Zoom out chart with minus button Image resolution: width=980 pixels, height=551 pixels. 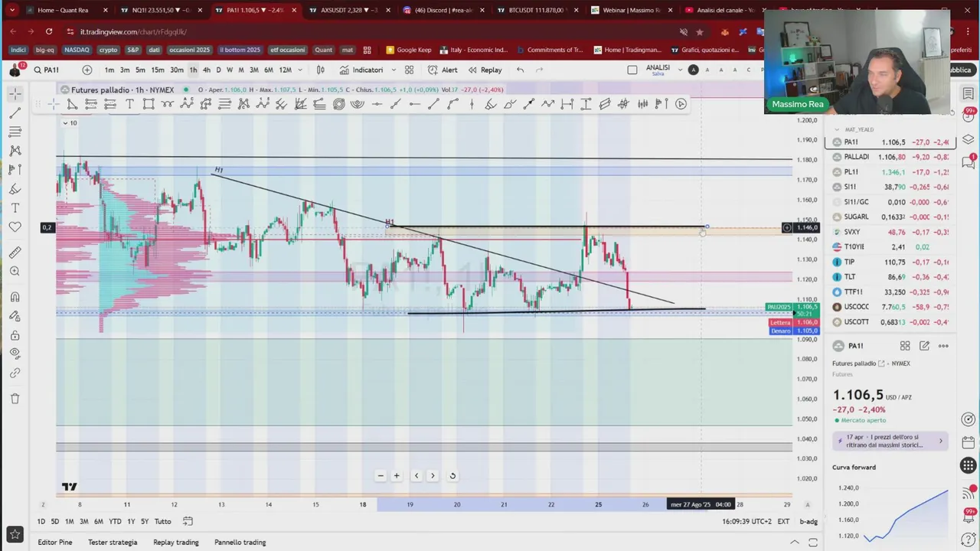(381, 475)
